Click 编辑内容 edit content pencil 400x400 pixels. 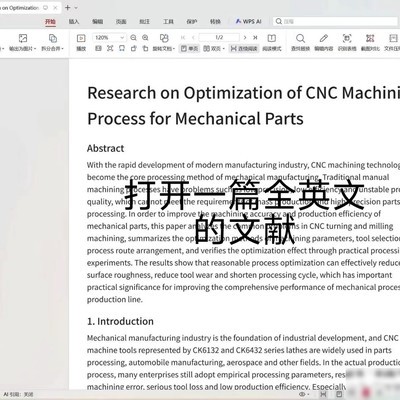pyautogui.click(x=324, y=42)
